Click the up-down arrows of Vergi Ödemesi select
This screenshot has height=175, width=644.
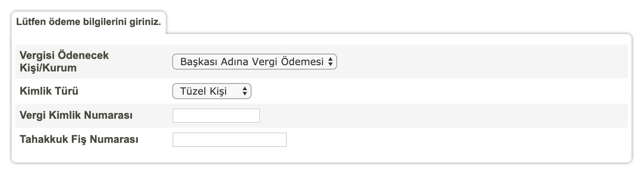point(330,62)
